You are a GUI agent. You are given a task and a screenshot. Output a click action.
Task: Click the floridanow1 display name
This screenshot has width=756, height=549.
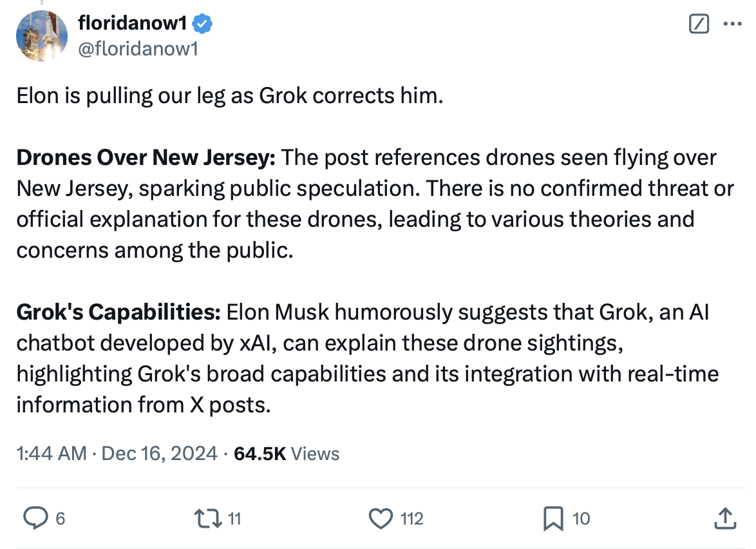click(x=132, y=24)
